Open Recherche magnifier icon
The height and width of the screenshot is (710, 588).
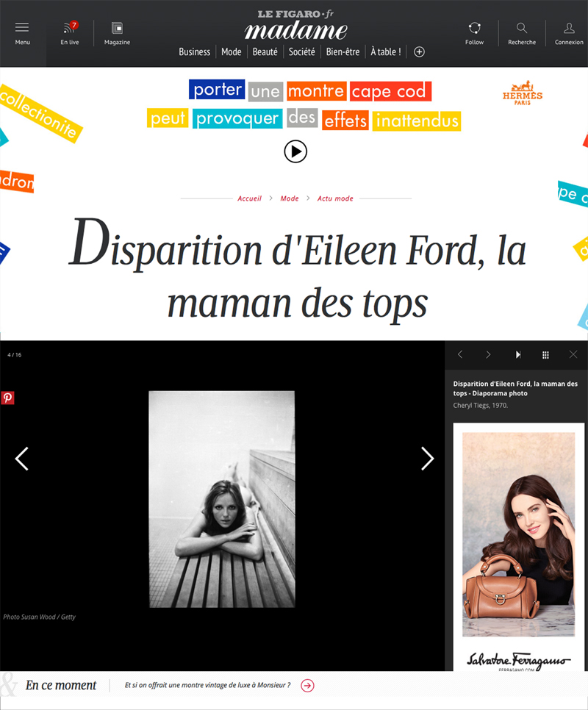coord(521,28)
